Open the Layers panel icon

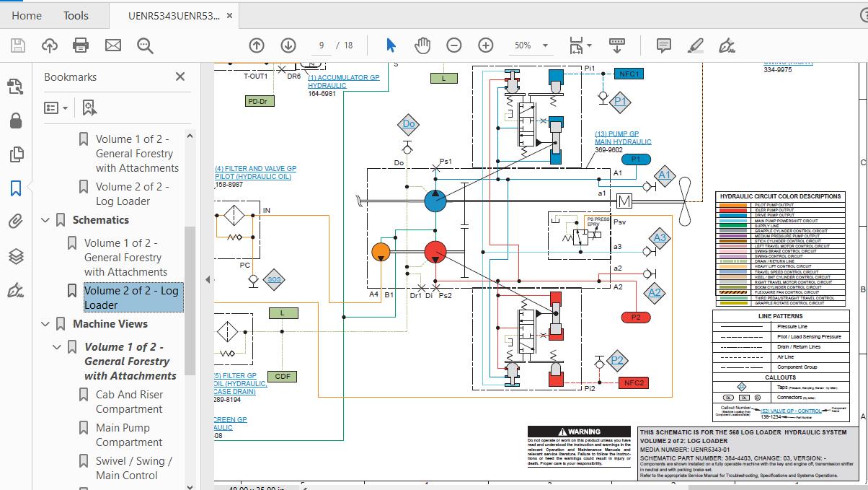[x=16, y=256]
